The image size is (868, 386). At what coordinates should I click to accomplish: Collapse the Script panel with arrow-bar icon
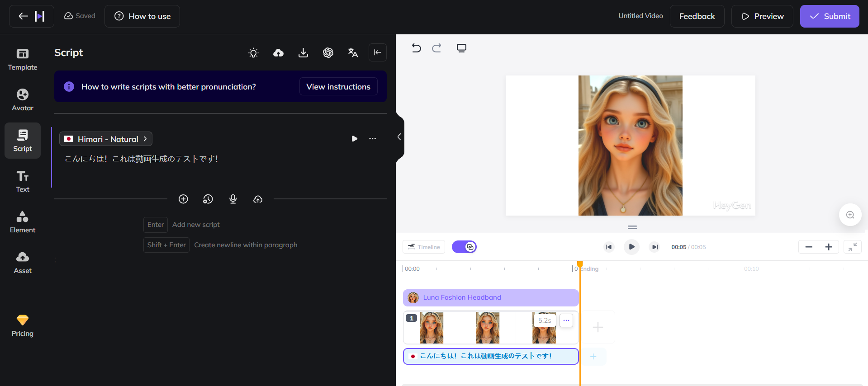tap(378, 52)
